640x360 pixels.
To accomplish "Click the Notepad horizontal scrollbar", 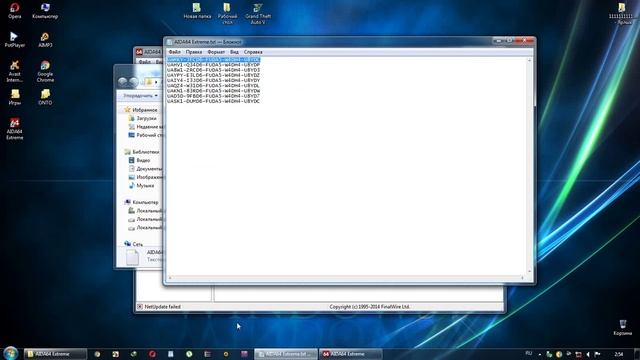I will point(346,278).
